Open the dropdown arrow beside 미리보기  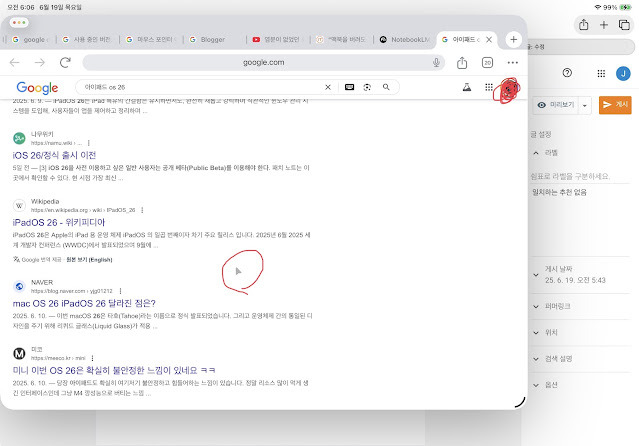[585, 105]
